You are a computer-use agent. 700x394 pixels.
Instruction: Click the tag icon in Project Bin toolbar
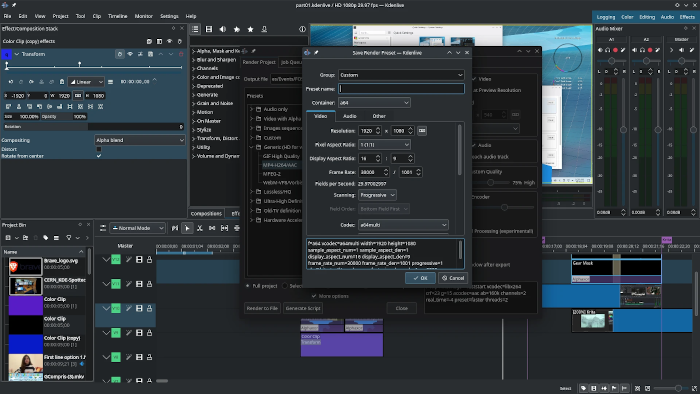point(46,238)
